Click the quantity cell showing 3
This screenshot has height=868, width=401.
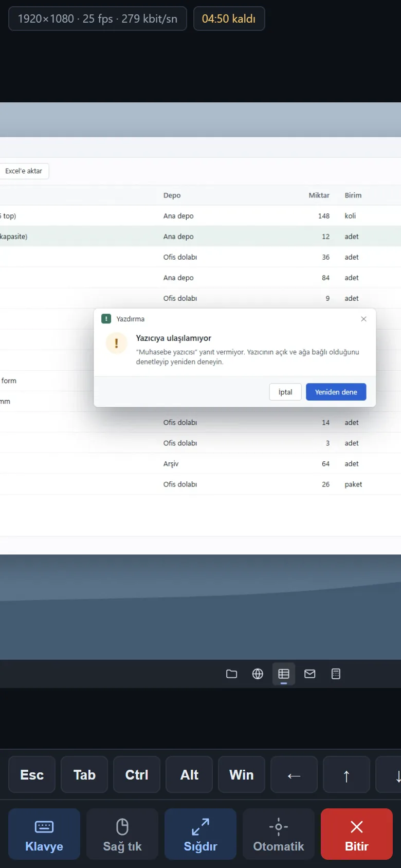point(327,443)
